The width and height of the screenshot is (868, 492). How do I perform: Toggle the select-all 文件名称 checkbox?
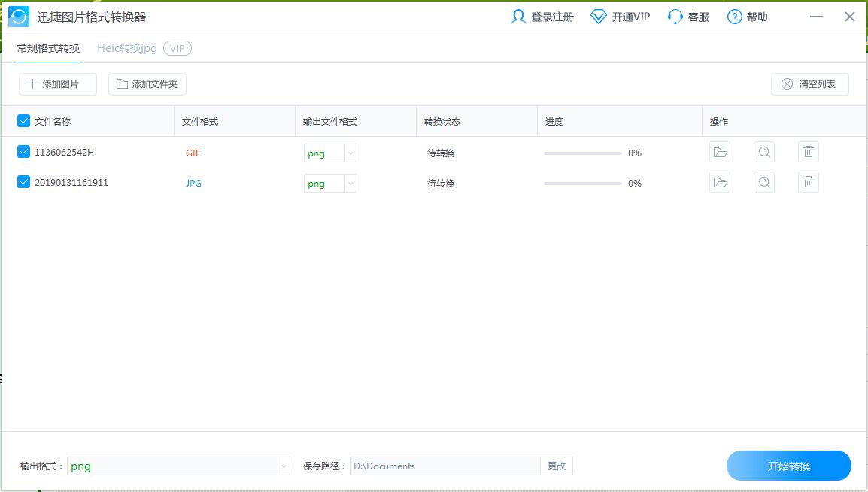(23, 121)
